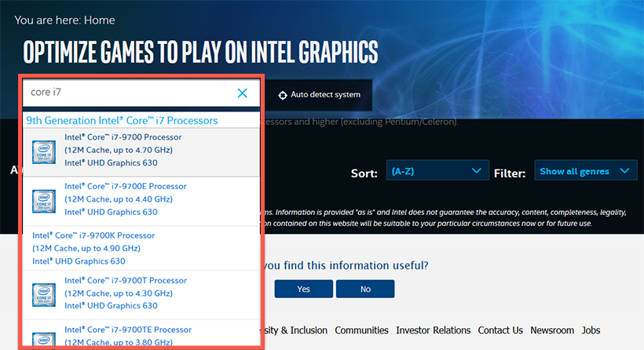Pick the Intel Core i7-9700E Processor entry
644x350 pixels.
click(x=126, y=187)
